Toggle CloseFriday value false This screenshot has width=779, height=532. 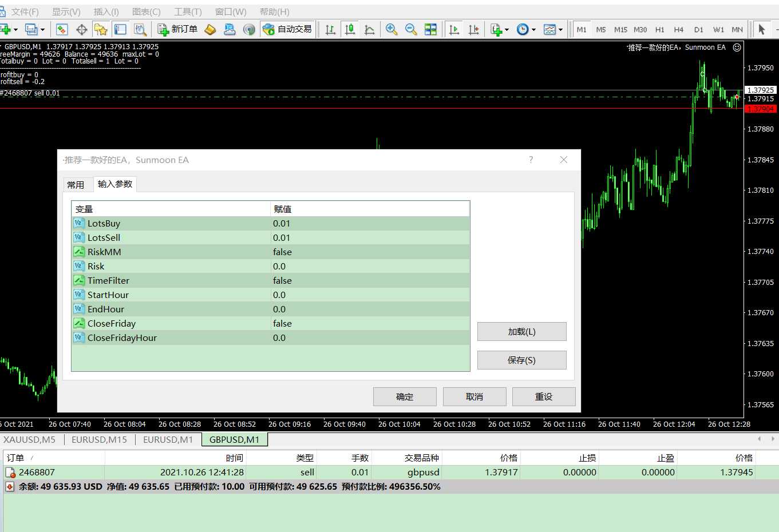click(370, 323)
